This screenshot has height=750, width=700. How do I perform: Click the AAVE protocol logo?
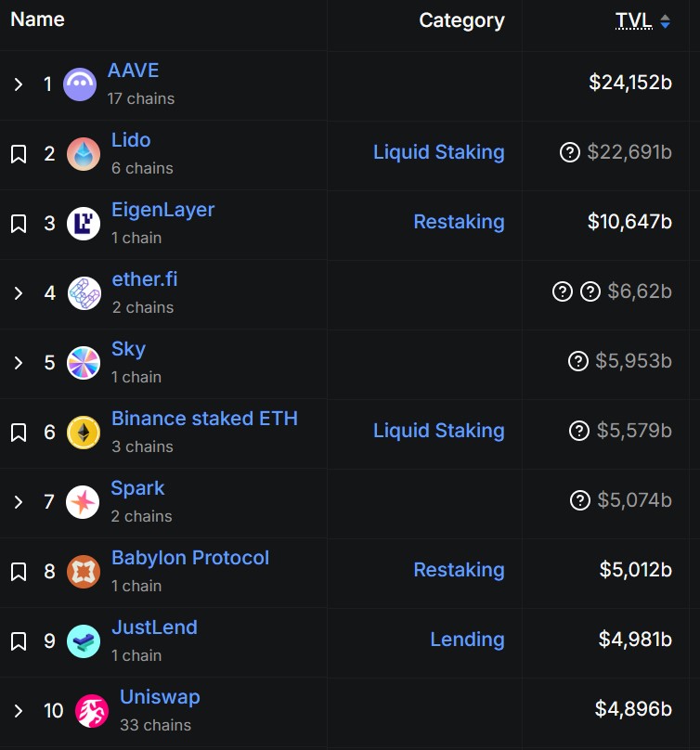click(79, 84)
